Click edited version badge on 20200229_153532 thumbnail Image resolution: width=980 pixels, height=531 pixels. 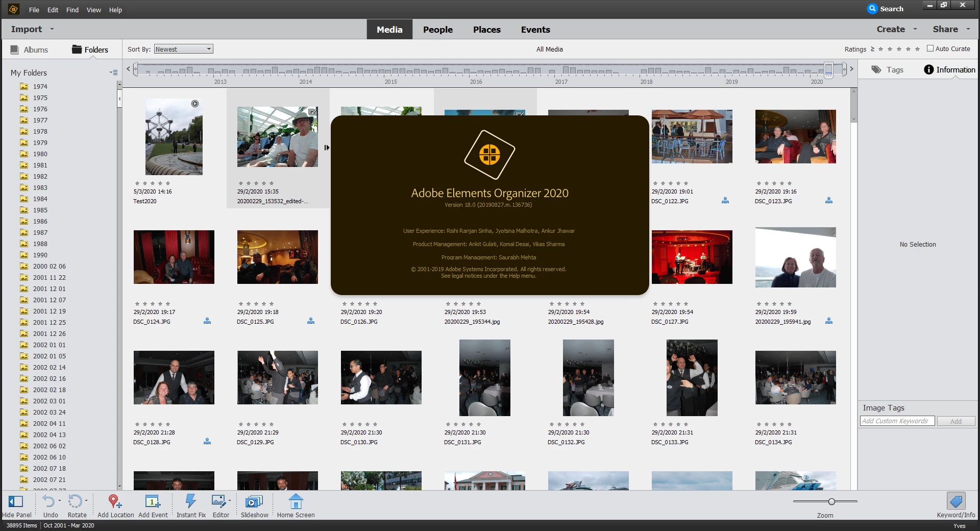click(312, 112)
